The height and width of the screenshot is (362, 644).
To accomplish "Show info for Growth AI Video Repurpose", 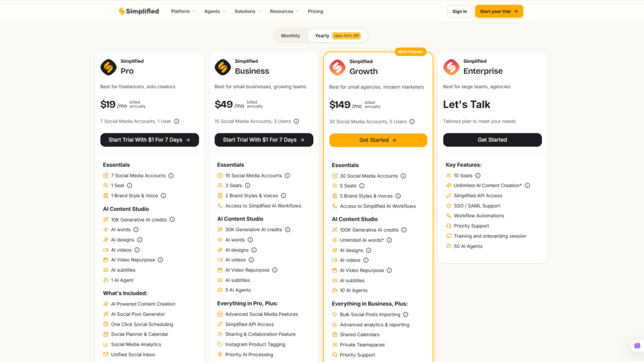I will point(389,271).
